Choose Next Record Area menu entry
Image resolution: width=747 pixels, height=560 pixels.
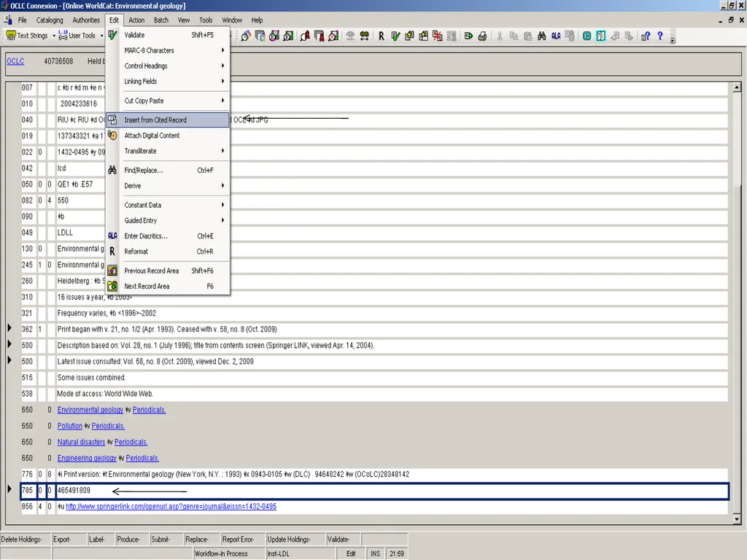coord(168,286)
